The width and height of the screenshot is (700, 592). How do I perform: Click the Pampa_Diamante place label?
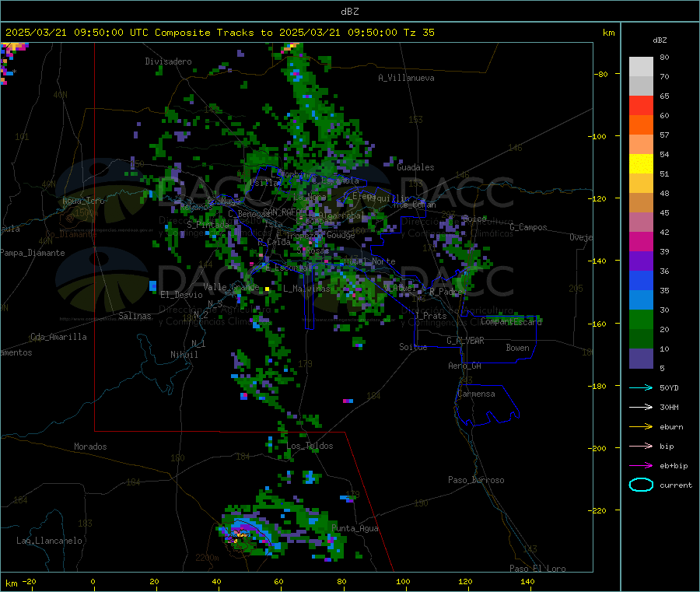[x=32, y=253]
